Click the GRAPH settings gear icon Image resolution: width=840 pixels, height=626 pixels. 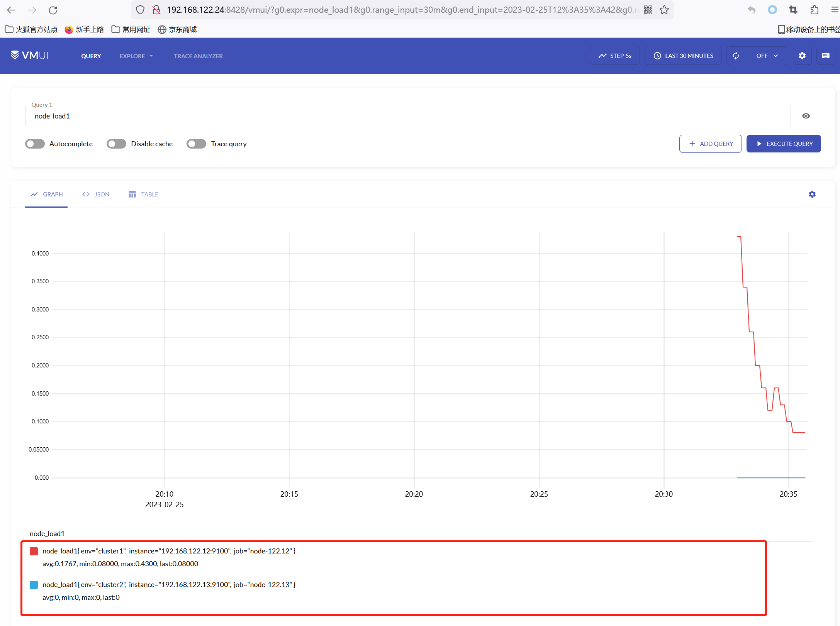point(812,194)
